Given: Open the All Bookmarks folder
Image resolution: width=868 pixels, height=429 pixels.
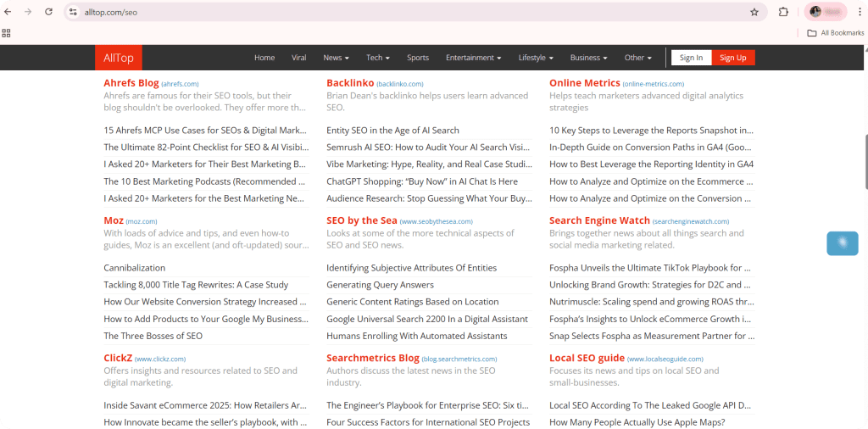Looking at the screenshot, I should click(835, 33).
